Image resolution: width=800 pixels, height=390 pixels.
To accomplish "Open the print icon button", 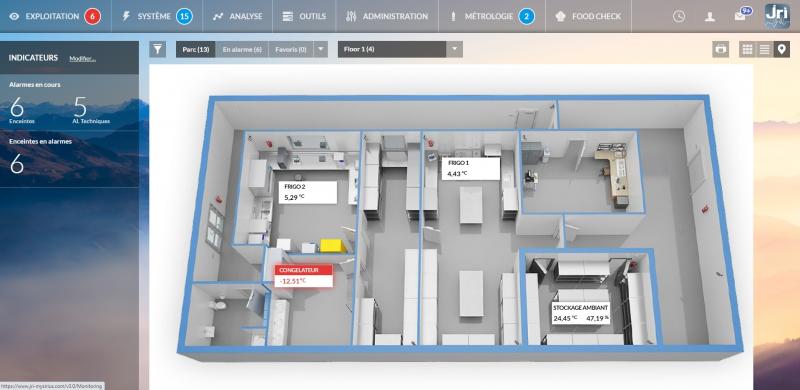I will [x=720, y=50].
